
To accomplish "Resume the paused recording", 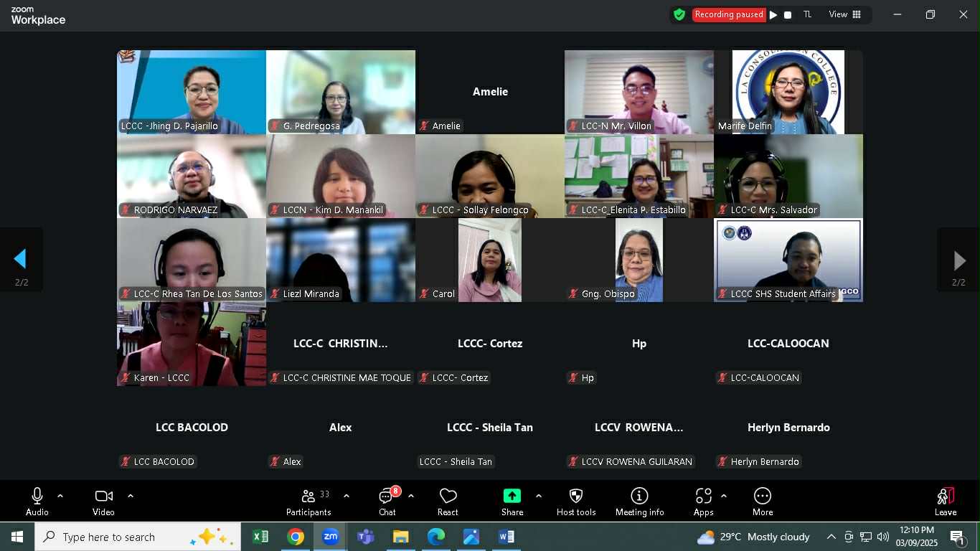I will pos(773,15).
